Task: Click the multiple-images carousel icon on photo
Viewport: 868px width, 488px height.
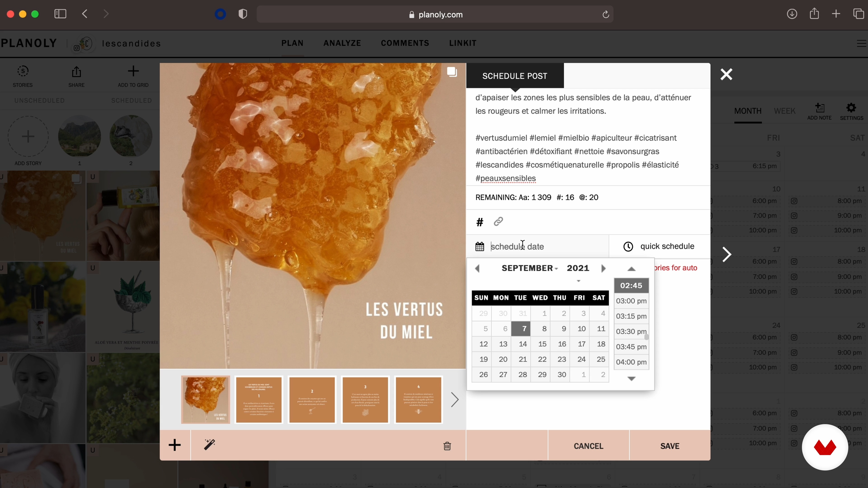Action: [x=452, y=72]
